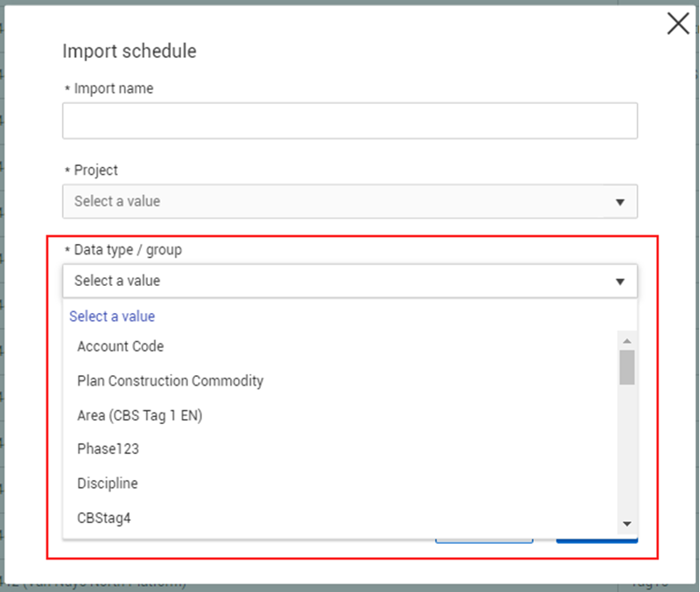Click the dropdown list scrollbar thumb
The height and width of the screenshot is (592, 700).
click(x=626, y=367)
